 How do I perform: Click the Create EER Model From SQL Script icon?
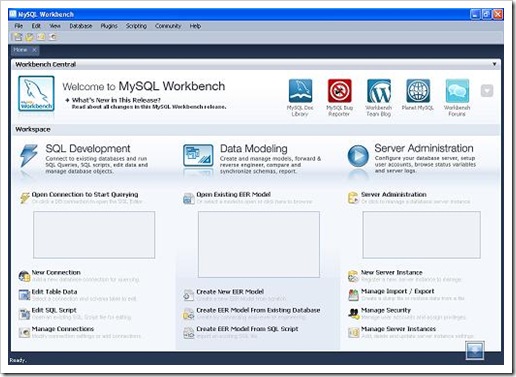189,333
